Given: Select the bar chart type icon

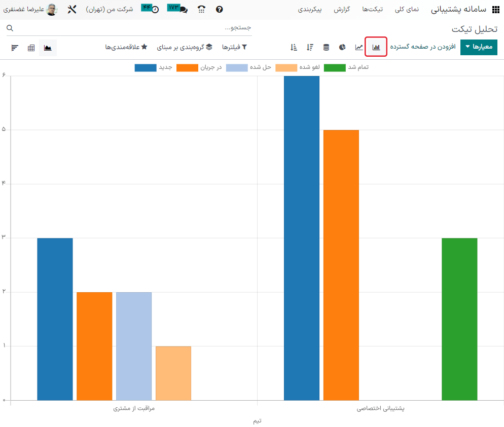Looking at the screenshot, I should point(376,47).
